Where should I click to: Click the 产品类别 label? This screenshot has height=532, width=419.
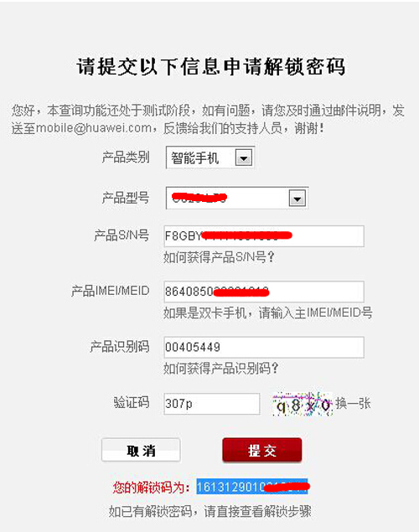click(125, 158)
